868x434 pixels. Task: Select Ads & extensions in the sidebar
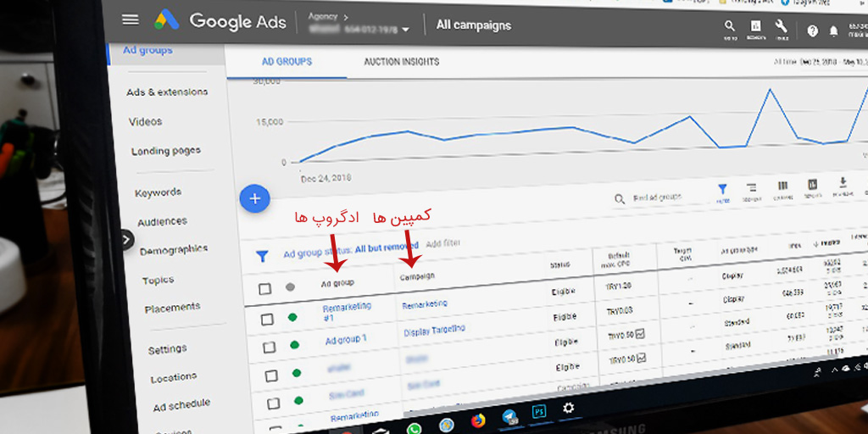tap(167, 92)
